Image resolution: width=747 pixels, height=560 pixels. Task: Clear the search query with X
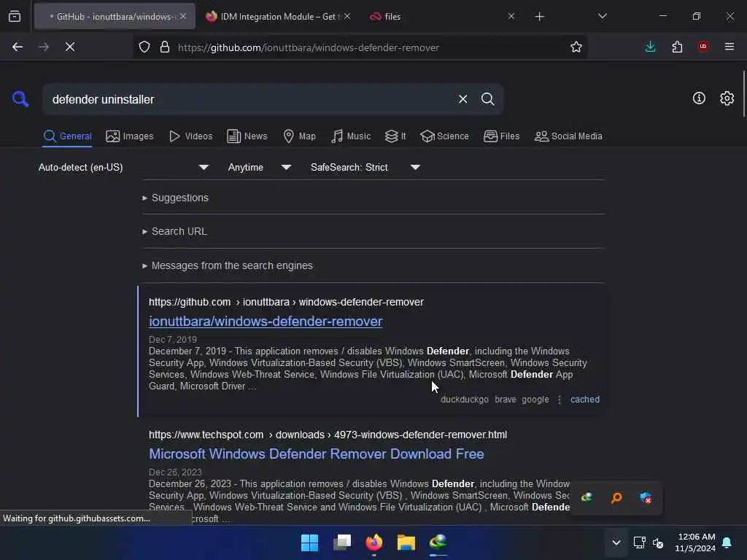pos(462,99)
